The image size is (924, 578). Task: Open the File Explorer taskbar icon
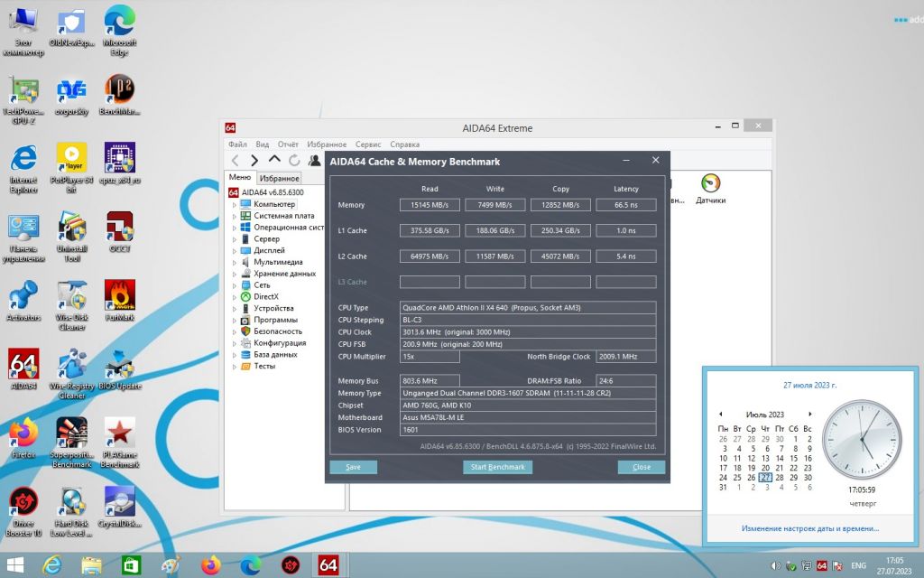point(91,565)
